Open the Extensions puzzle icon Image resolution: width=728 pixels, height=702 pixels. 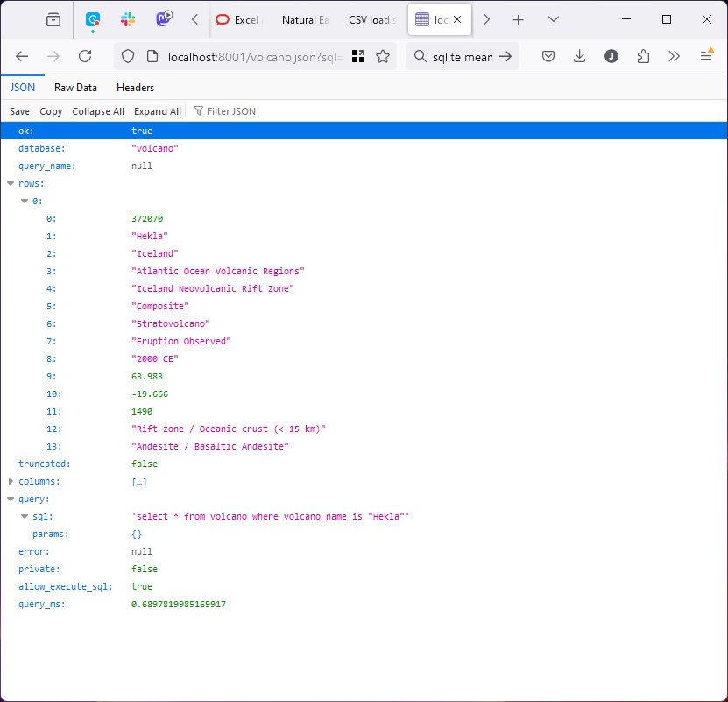click(x=643, y=56)
